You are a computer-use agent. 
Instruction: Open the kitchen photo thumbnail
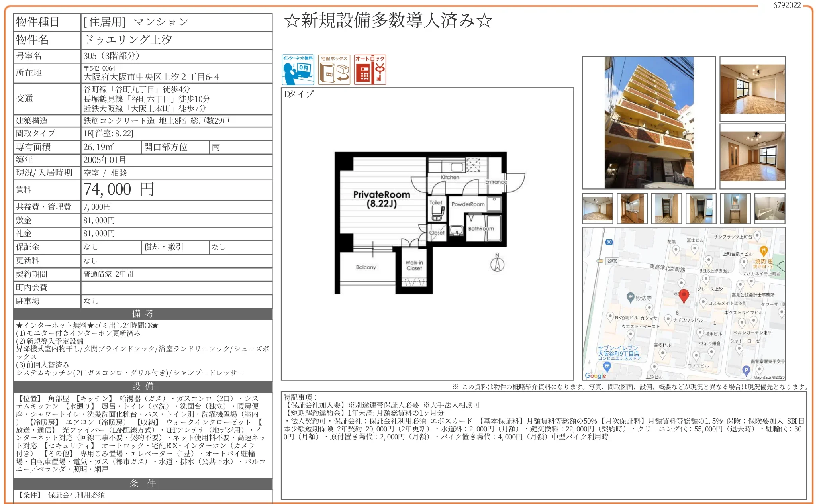(632, 208)
